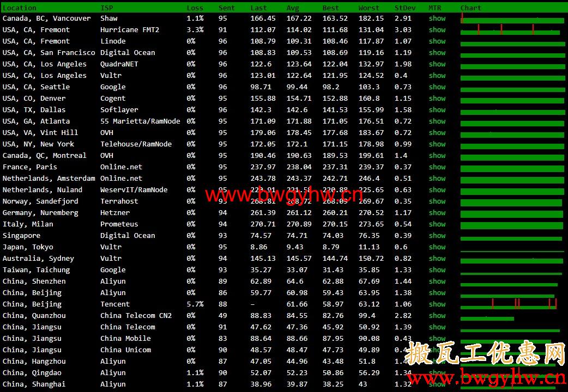This screenshot has height=392, width=568.
Task: Click the Sent column header
Action: coord(226,8)
